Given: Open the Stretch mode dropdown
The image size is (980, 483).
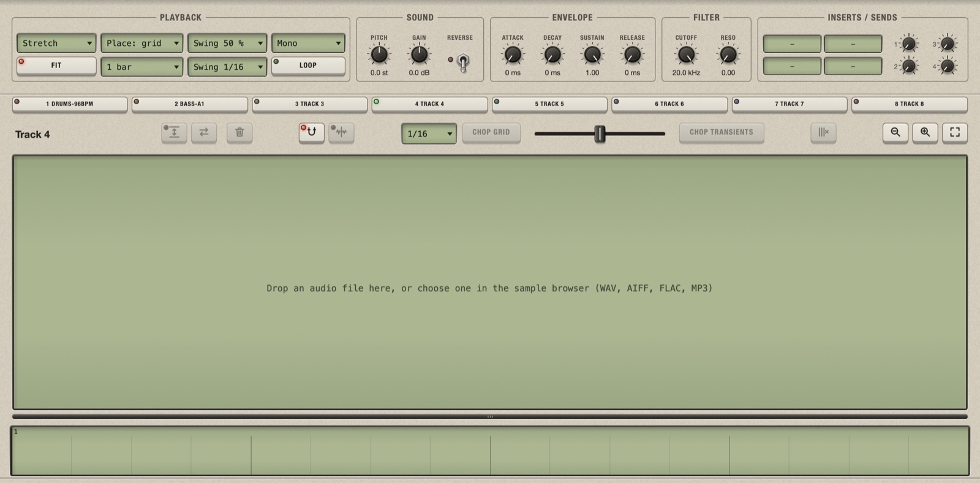Looking at the screenshot, I should click(x=56, y=43).
